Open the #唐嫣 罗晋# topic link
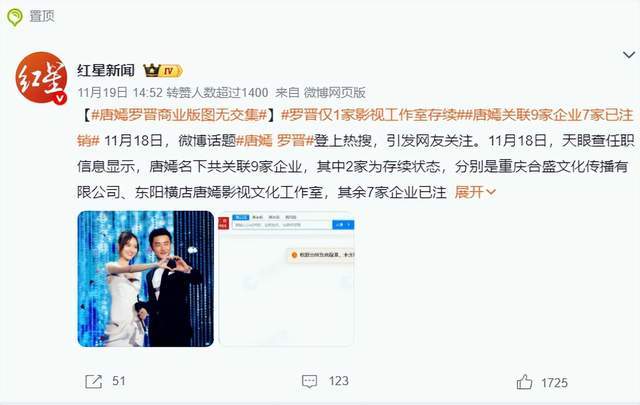This screenshot has height=405, width=640. pos(275,141)
